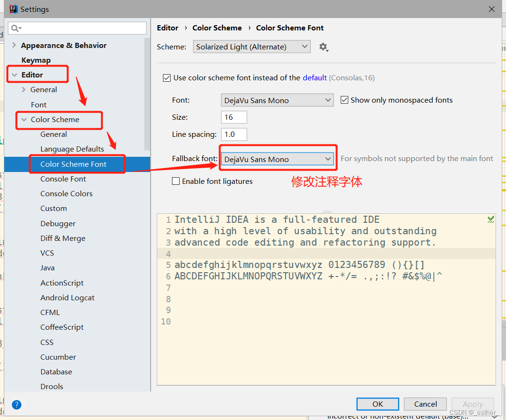
Task: Click the settings tree scrollbar
Action: (x=147, y=94)
